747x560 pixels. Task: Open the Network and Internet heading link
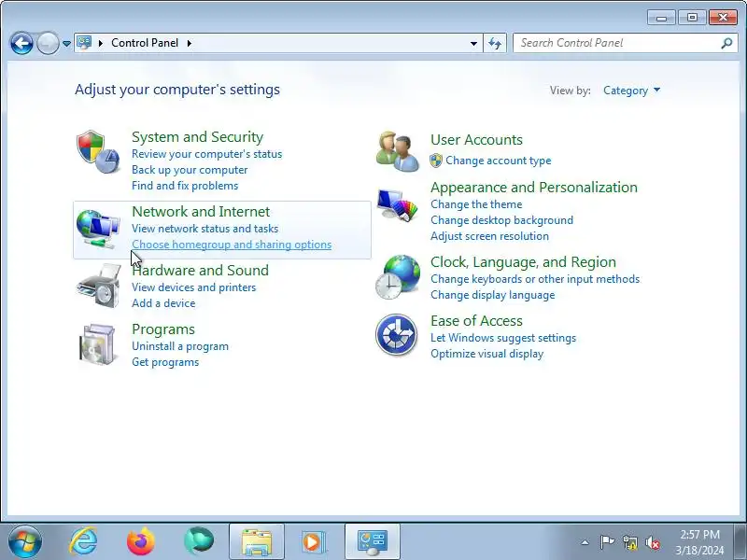tap(201, 212)
